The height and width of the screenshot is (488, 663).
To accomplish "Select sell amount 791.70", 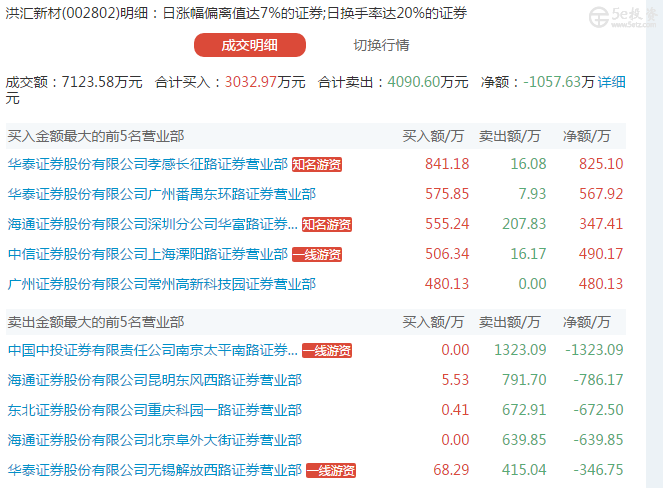I will 524,380.
